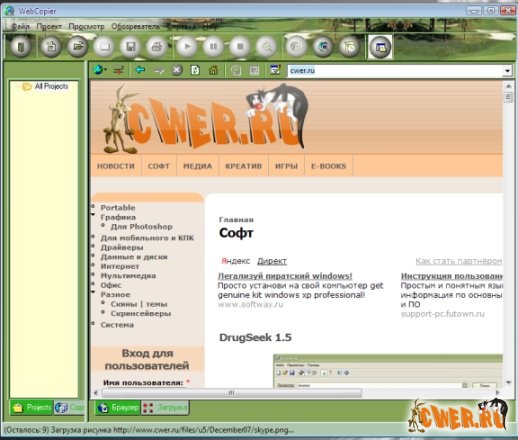Save the project with the floppy disk icon
Image resolution: width=518 pixels, height=440 pixels.
131,46
